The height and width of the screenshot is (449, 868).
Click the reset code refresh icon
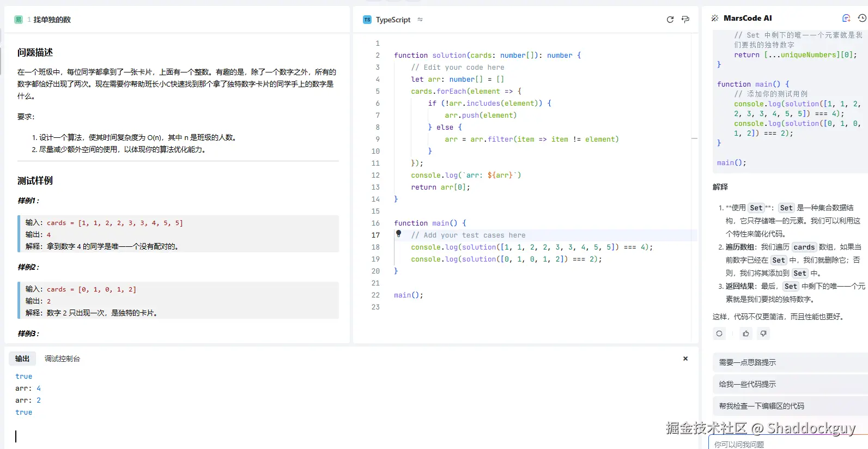670,20
